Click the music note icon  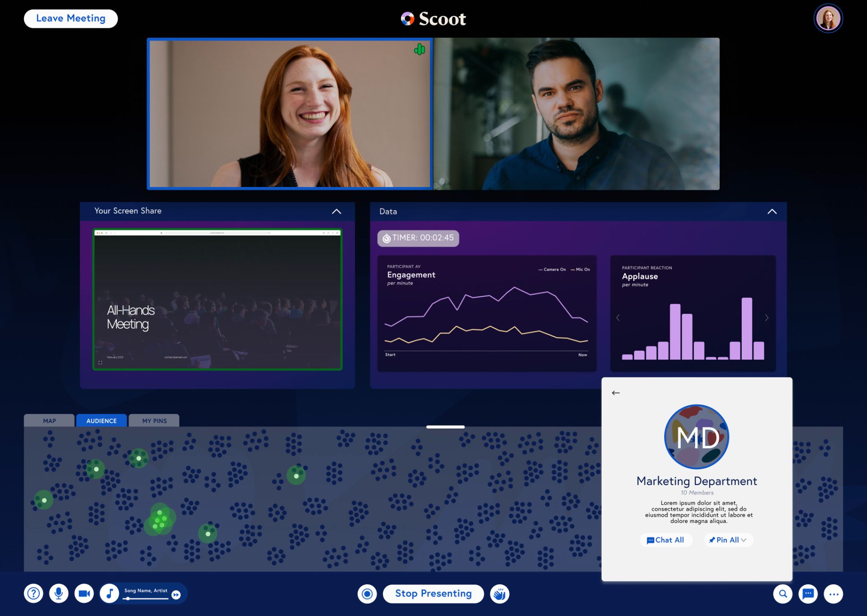click(x=109, y=594)
